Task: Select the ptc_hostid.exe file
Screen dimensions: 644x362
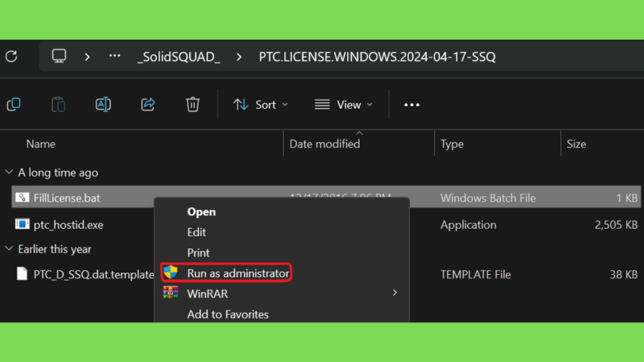Action: [68, 224]
